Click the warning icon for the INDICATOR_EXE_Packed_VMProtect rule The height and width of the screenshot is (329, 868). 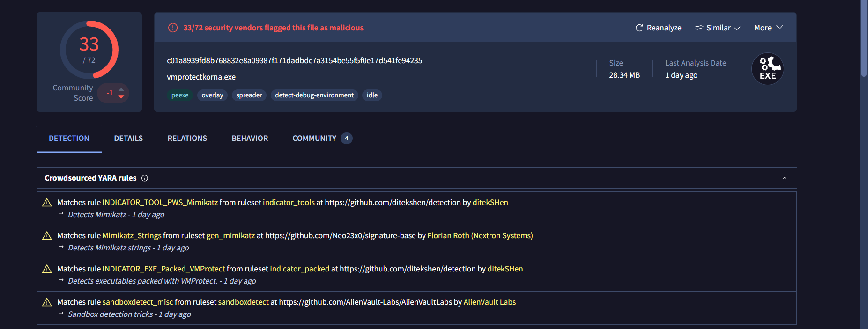tap(47, 269)
